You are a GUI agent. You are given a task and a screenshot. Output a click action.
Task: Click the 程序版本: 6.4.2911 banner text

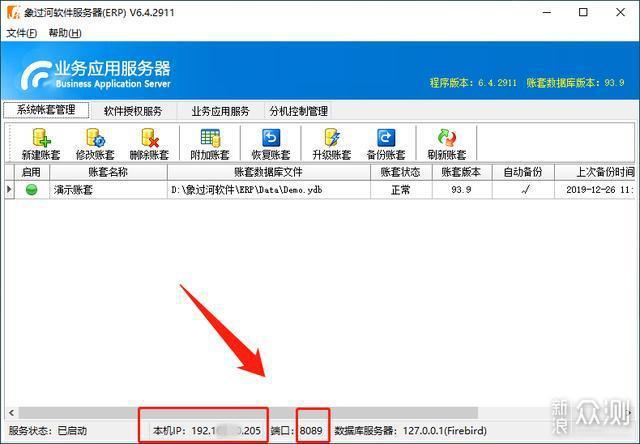473,83
